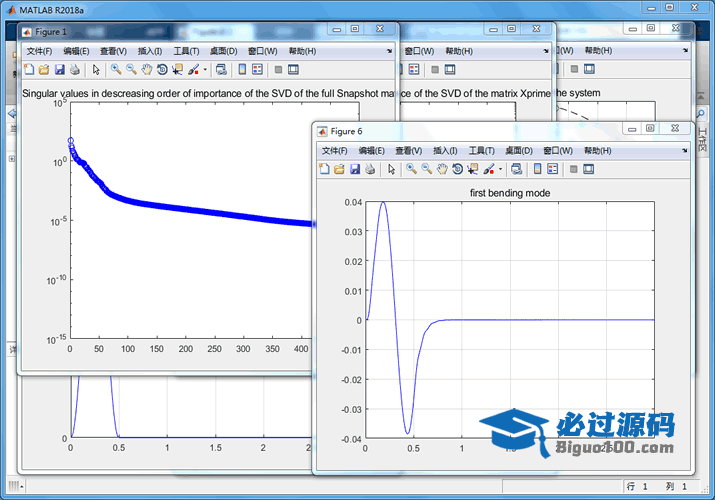715x500 pixels.
Task: Open Brush tool dropdown arrow in Figure 6
Action: tap(500, 169)
